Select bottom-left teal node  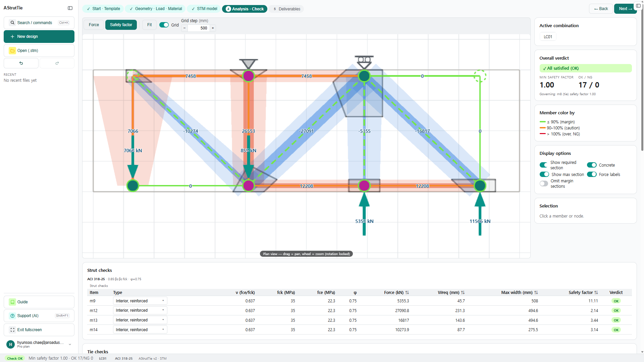(x=133, y=185)
